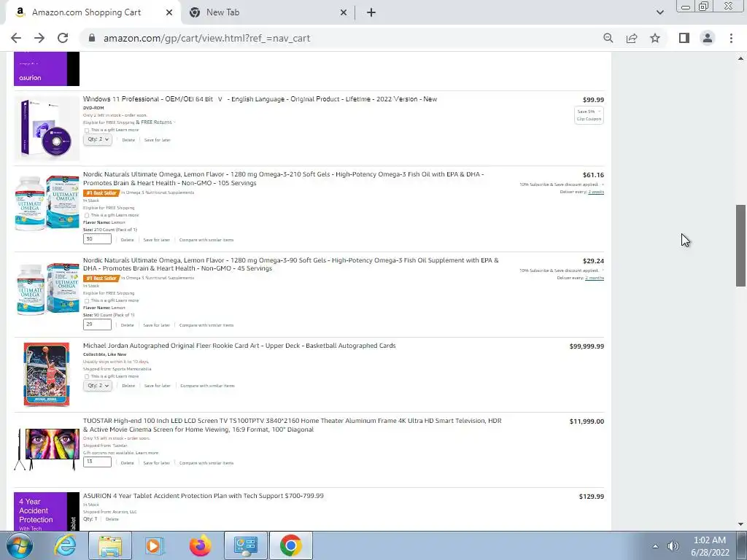
Task: Open the page zoom magnifier icon
Action: pyautogui.click(x=608, y=38)
